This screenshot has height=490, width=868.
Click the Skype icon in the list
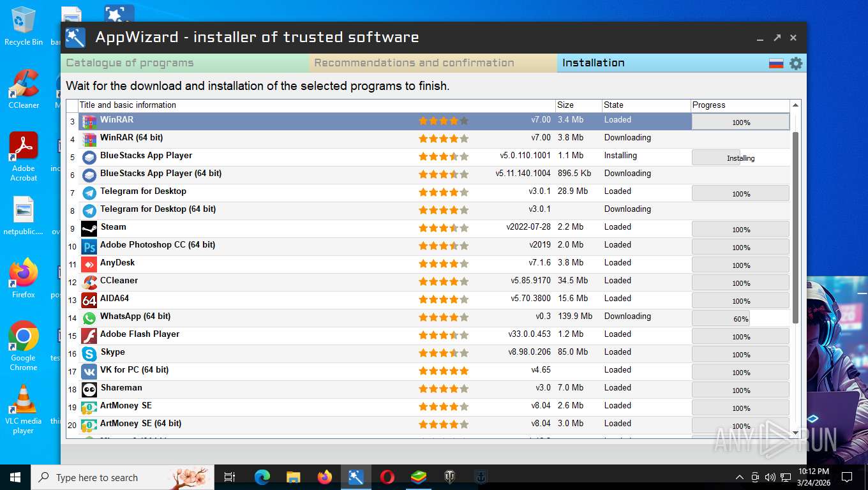(89, 353)
